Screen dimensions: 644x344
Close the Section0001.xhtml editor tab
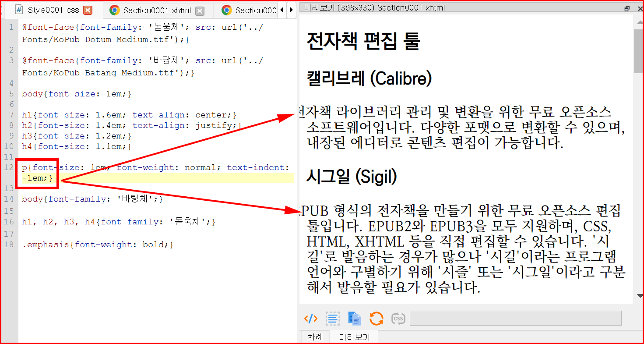(x=200, y=11)
